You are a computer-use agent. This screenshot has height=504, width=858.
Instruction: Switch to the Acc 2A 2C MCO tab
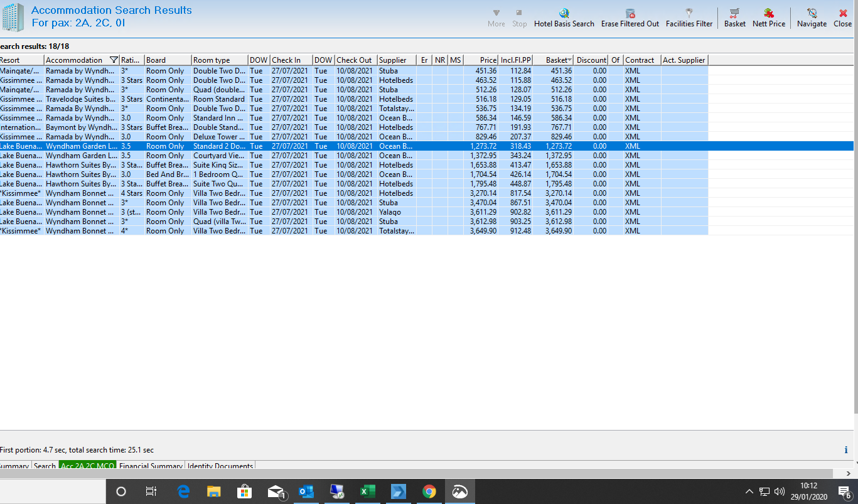(87, 466)
